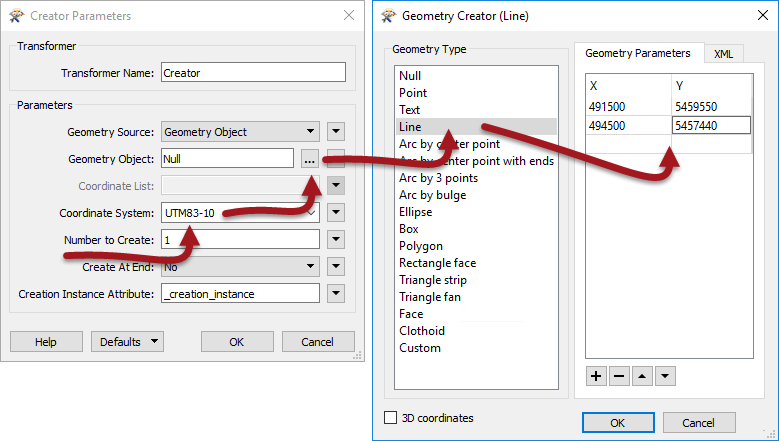
Task: Open Geometry Object ellipsis browse button
Action: tap(310, 159)
